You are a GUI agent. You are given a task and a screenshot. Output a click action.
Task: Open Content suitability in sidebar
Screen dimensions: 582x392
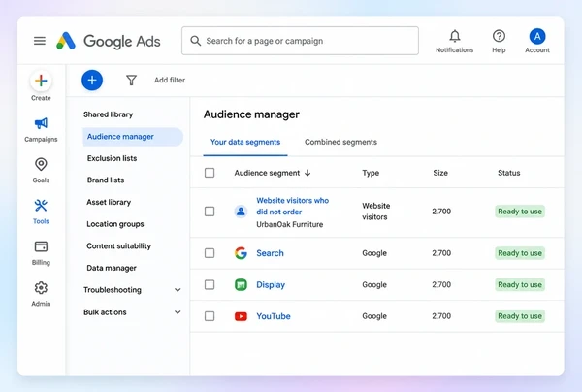point(118,245)
